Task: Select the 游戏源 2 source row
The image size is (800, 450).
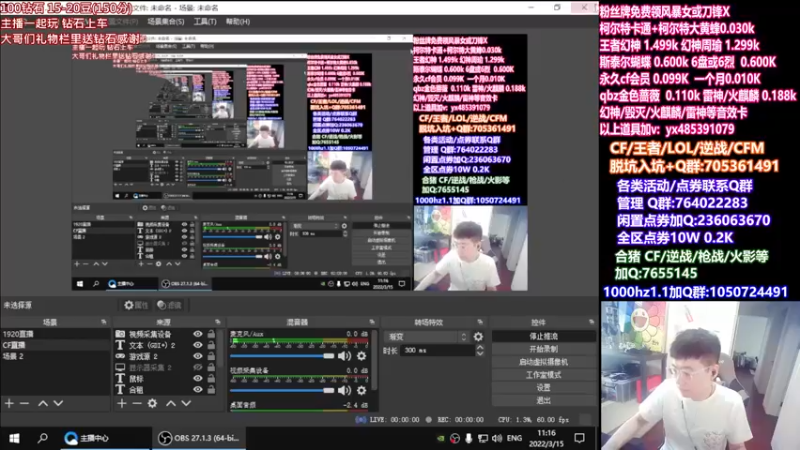Action: (x=166, y=356)
